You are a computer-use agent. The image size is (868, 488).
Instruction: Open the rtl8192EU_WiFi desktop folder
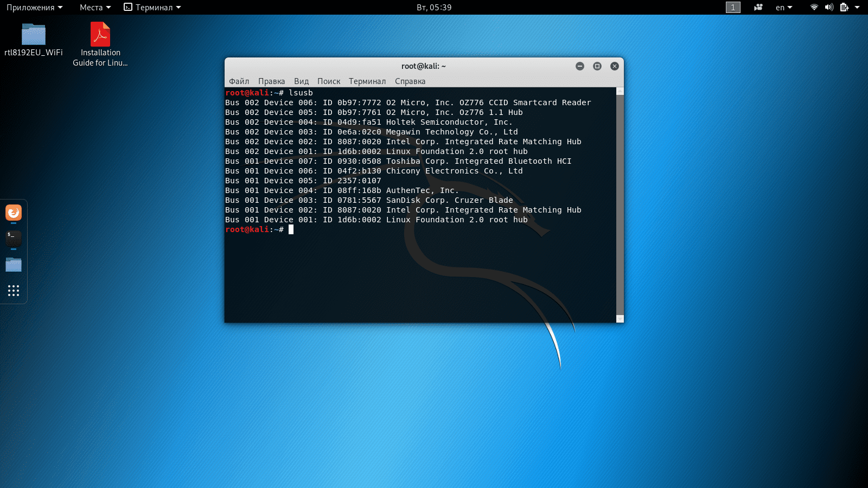34,35
